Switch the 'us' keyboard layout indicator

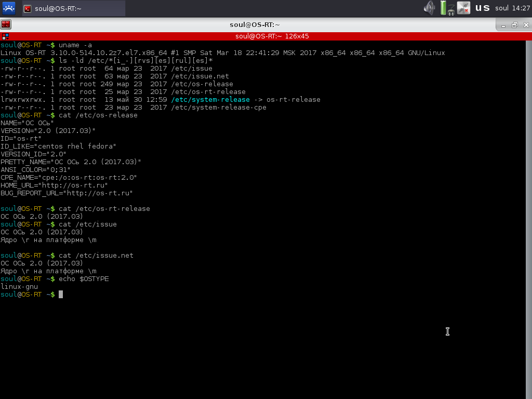pyautogui.click(x=482, y=8)
